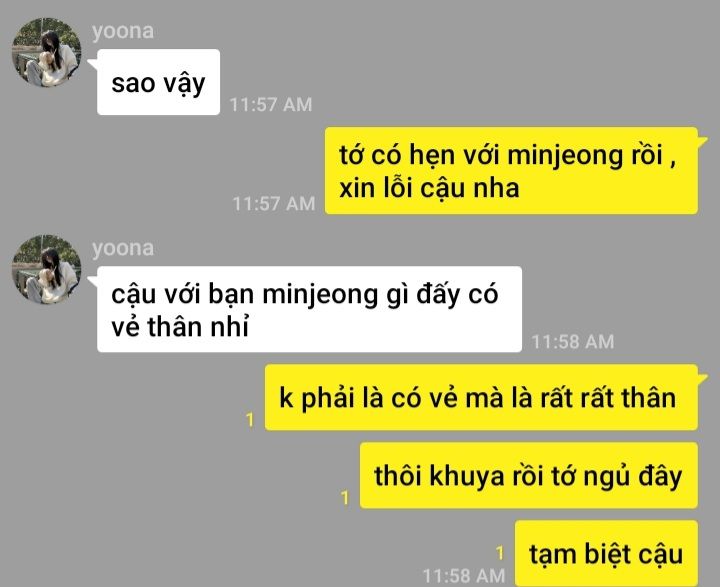Tap yoona's avatar beside the 'cậu với bạn minjeong' message
720x587 pixels.
click(46, 269)
